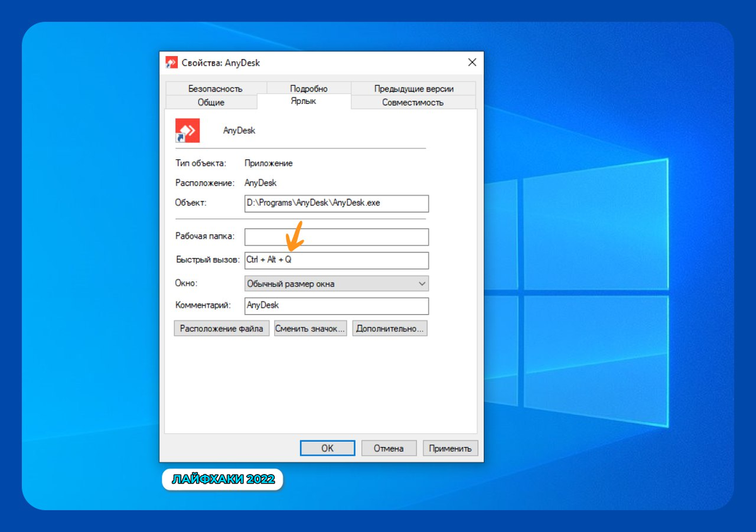Image resolution: width=756 pixels, height=532 pixels.
Task: Click the Рабочая папка: label
Action: pyautogui.click(x=205, y=236)
